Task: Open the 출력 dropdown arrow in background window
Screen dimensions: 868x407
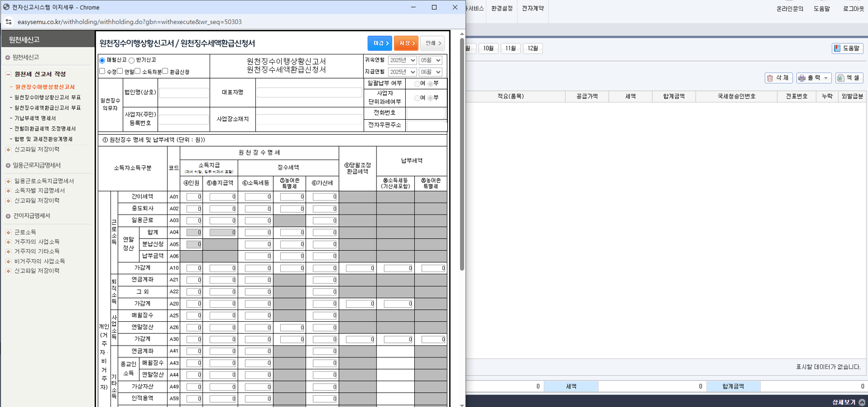Action: click(825, 78)
